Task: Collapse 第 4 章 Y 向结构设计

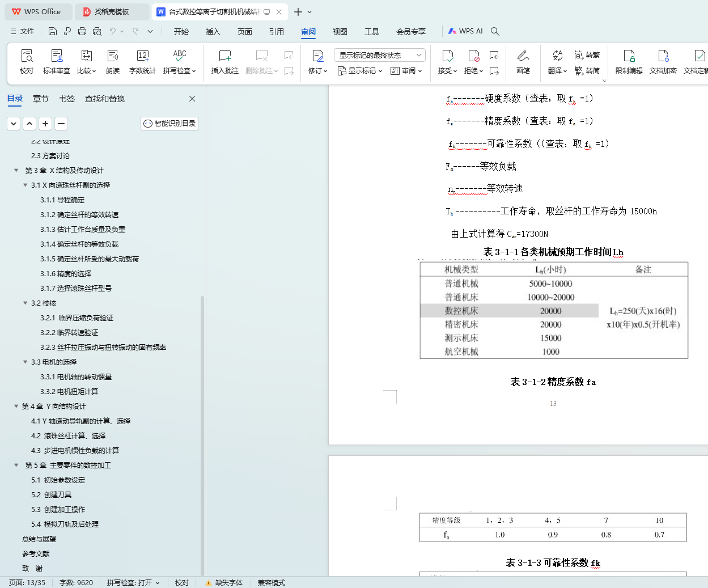Action: (16, 406)
